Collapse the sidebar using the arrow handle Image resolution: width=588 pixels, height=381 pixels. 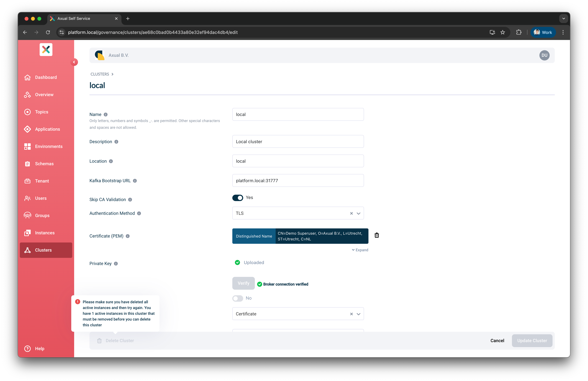coord(74,62)
